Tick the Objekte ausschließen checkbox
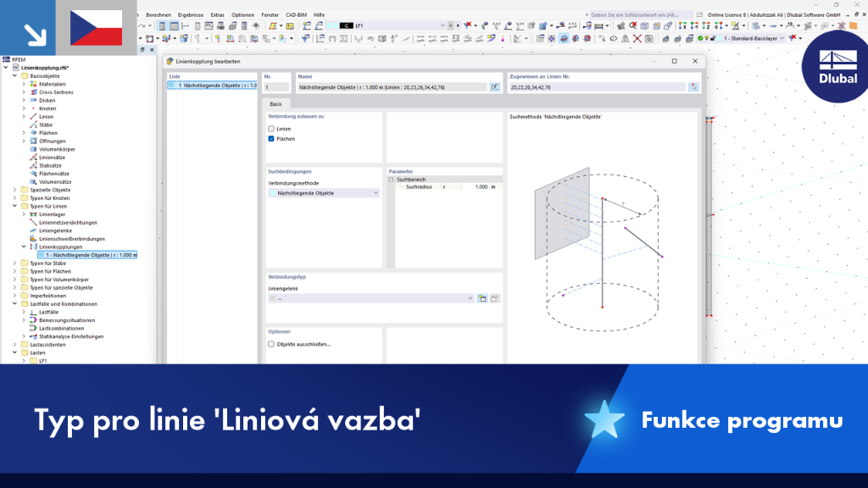Screen dimensions: 868x488 pyautogui.click(x=271, y=344)
